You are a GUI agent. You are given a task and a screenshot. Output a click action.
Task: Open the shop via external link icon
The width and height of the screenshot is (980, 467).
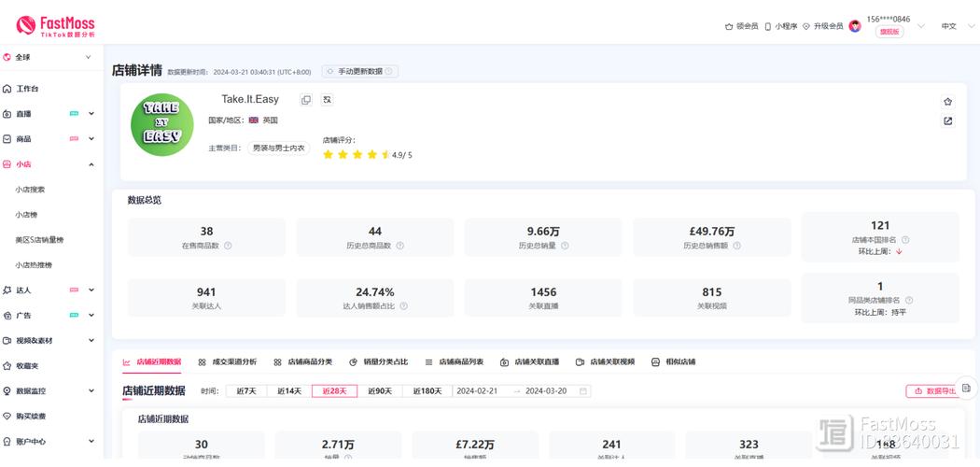click(947, 120)
